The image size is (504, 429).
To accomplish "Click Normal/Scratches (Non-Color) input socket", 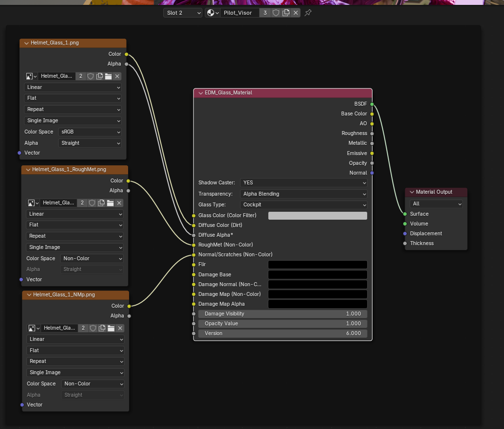I will click(x=194, y=255).
